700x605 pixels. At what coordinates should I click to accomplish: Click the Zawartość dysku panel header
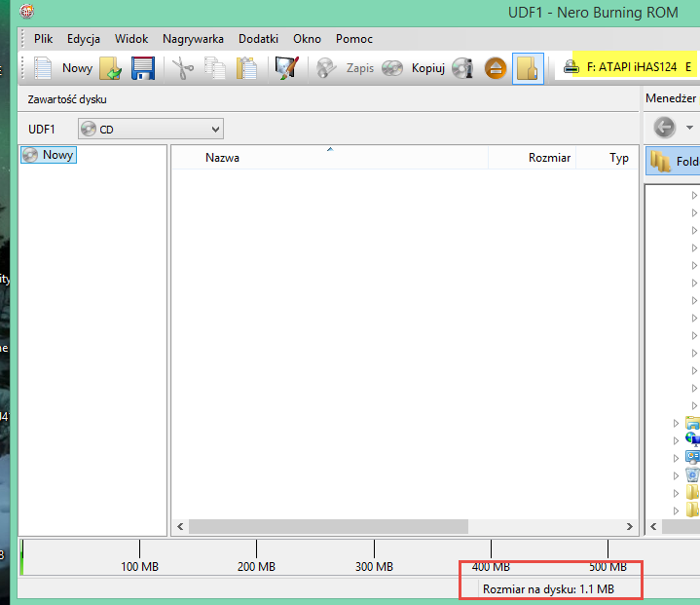click(67, 99)
